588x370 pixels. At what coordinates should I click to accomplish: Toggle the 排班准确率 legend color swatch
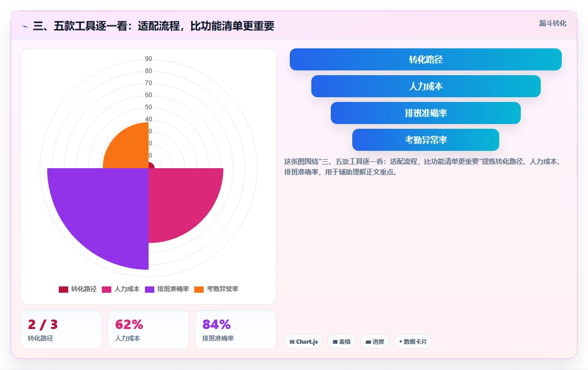point(150,289)
